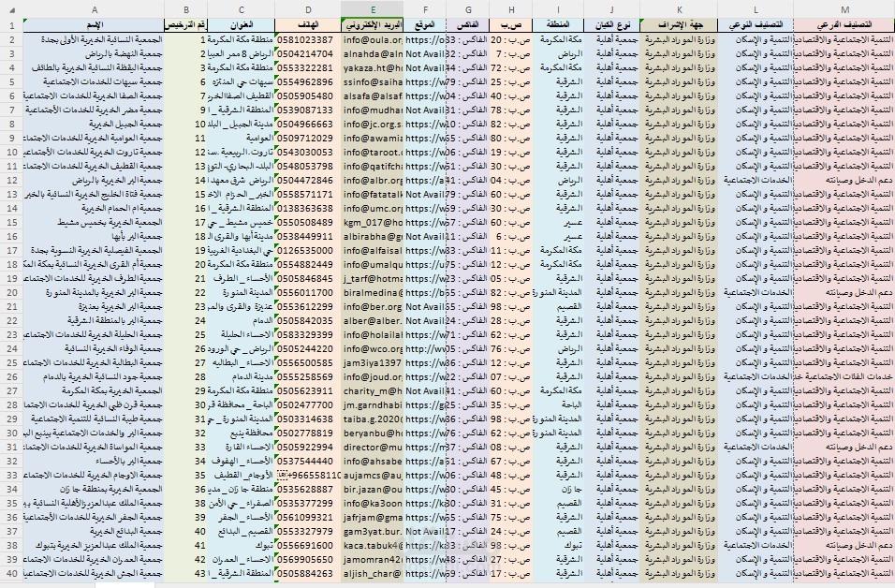895x588 pixels.
Task: Click header cell 'نوع الكيان'
Action: click(x=612, y=25)
